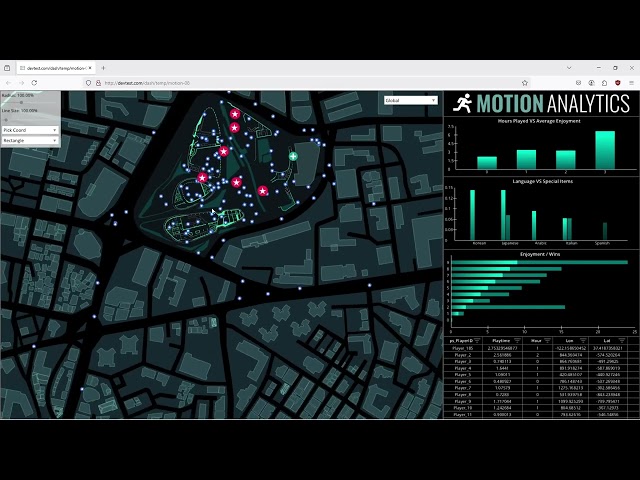The image size is (640, 480).
Task: Bookmark this page with the star icon
Action: click(525, 83)
